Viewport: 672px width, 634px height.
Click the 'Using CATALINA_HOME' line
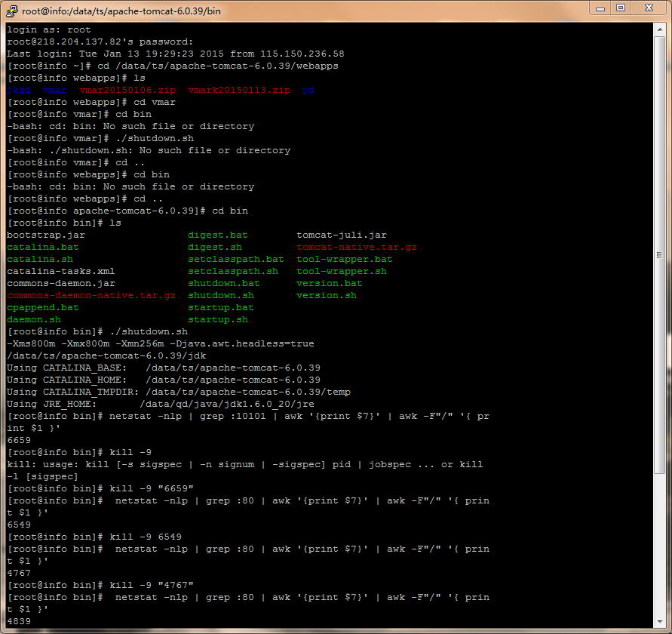pos(164,380)
